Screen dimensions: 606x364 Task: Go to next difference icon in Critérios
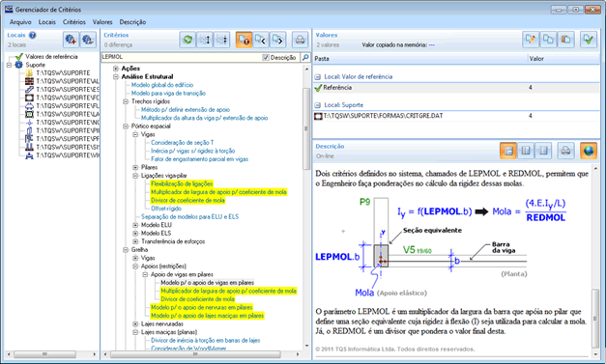(278, 40)
